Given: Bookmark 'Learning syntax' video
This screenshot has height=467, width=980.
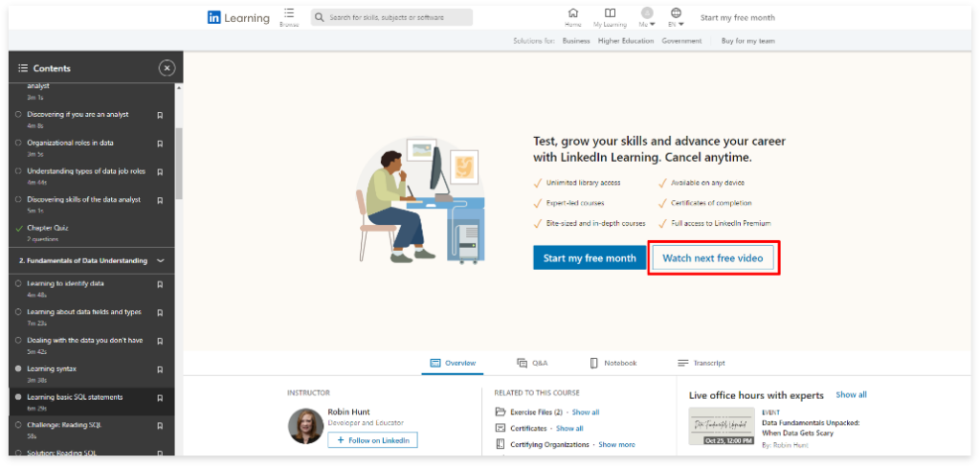Looking at the screenshot, I should pyautogui.click(x=160, y=369).
